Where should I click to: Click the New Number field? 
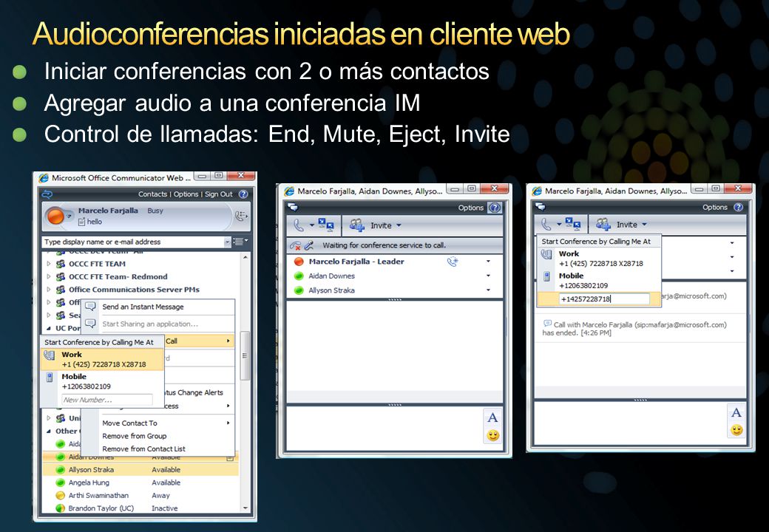pyautogui.click(x=107, y=400)
